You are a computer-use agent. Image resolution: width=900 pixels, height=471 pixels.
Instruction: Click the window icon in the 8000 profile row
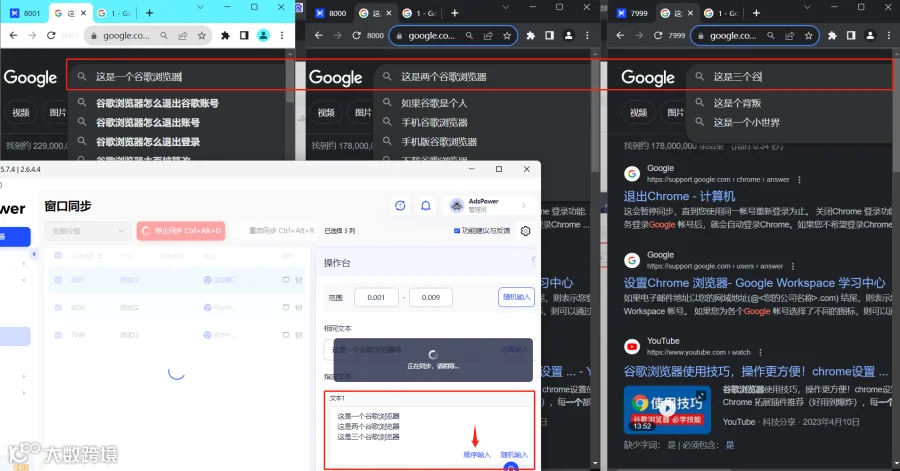pos(286,307)
